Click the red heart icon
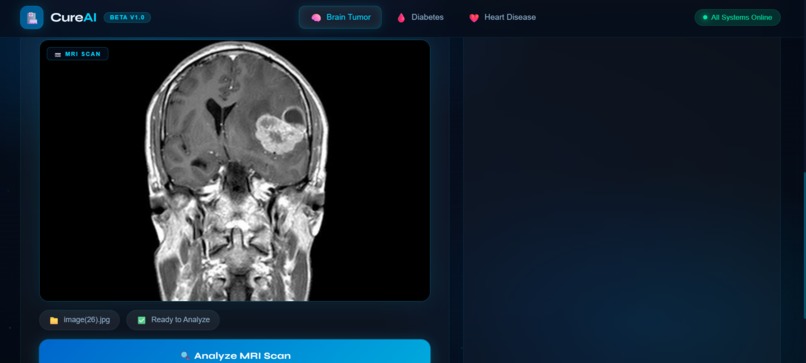The width and height of the screenshot is (806, 363). [x=474, y=18]
